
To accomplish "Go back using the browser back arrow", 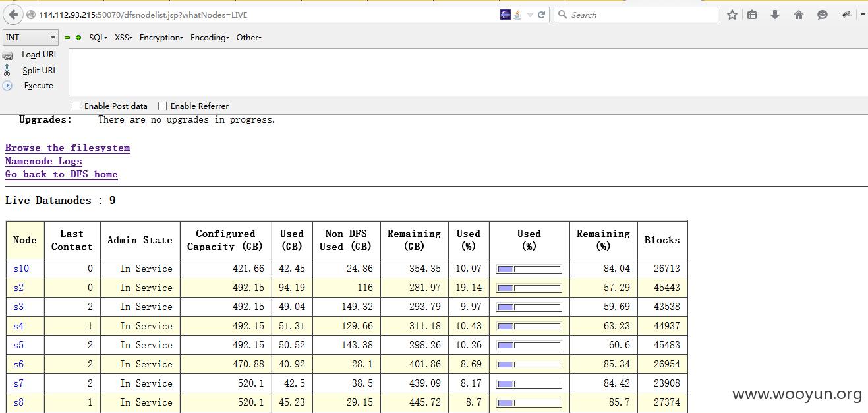I will point(13,15).
